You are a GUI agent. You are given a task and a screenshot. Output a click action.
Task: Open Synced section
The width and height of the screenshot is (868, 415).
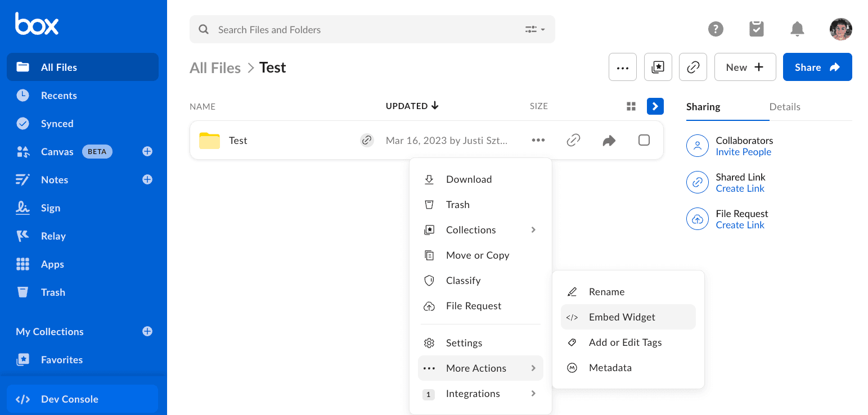point(83,123)
